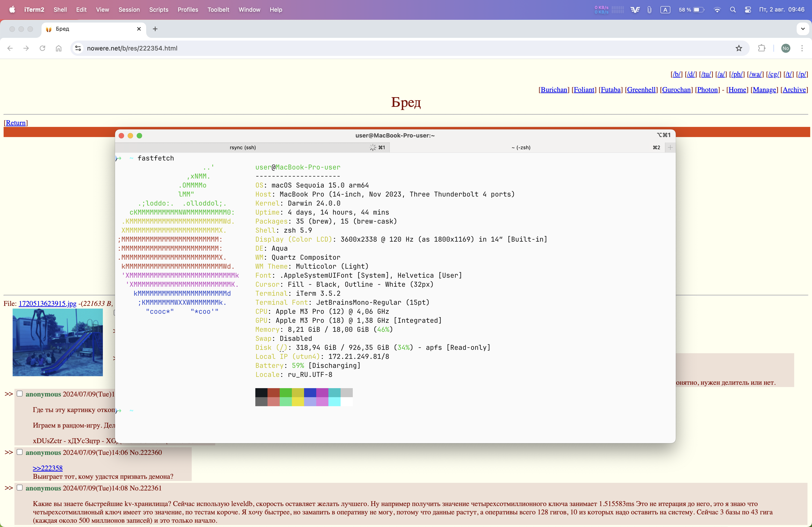Open Spotlight search
Viewport: 812px width, 527px height.
733,9
